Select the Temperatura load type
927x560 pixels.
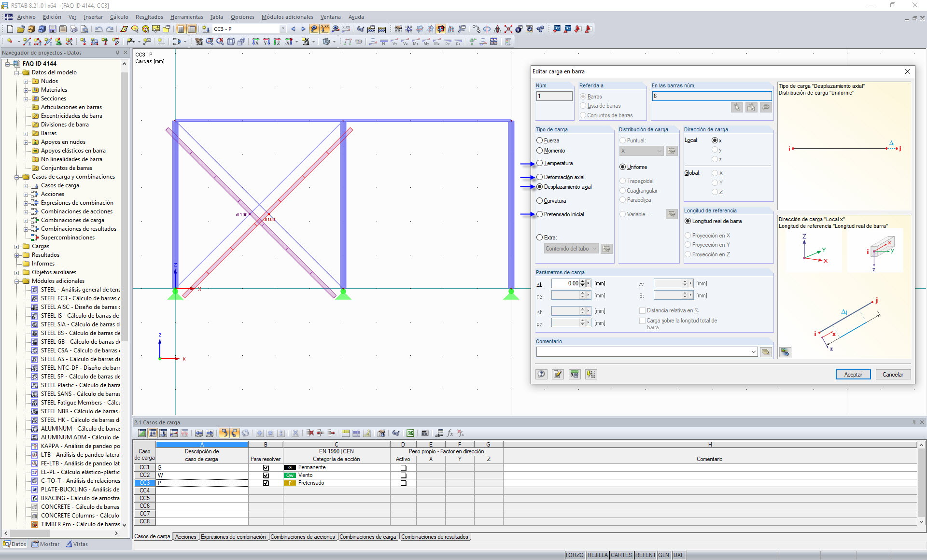pos(540,163)
